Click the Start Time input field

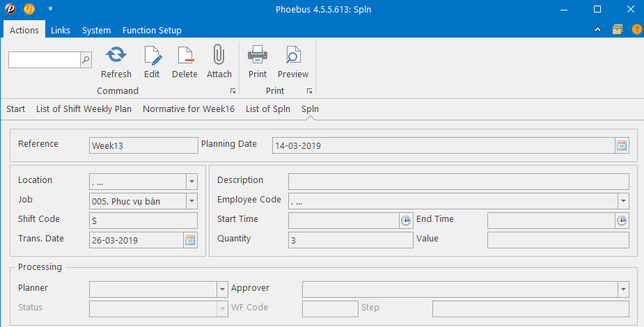[x=344, y=221]
